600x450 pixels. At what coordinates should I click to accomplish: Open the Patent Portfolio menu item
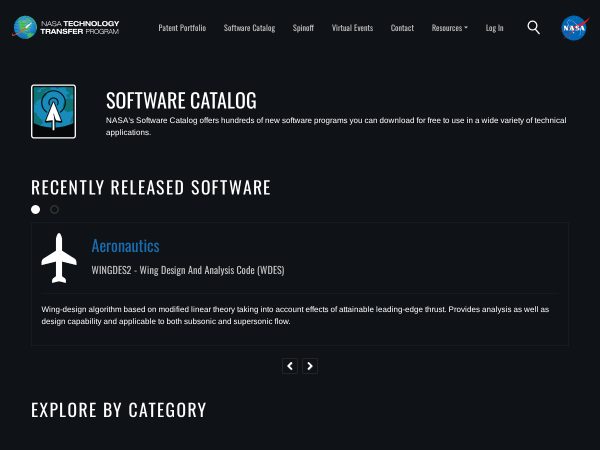[182, 28]
